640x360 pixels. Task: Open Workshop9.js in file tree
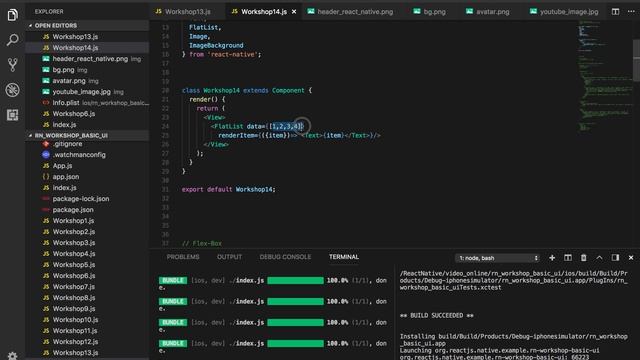[x=87, y=309]
